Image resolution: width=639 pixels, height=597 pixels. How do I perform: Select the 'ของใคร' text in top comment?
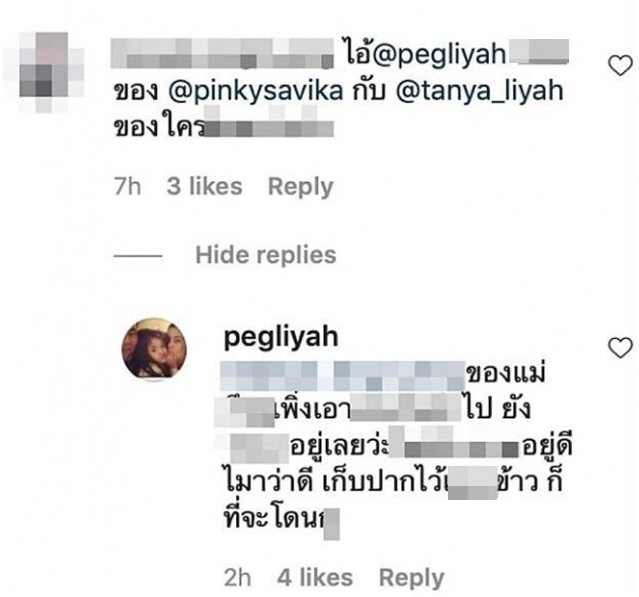(x=159, y=128)
